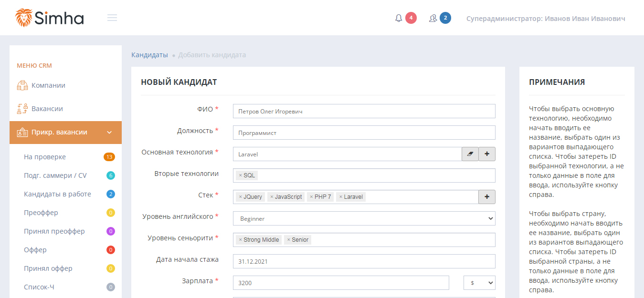
Task: Go to Кандидаты breadcrumb link
Action: point(149,55)
